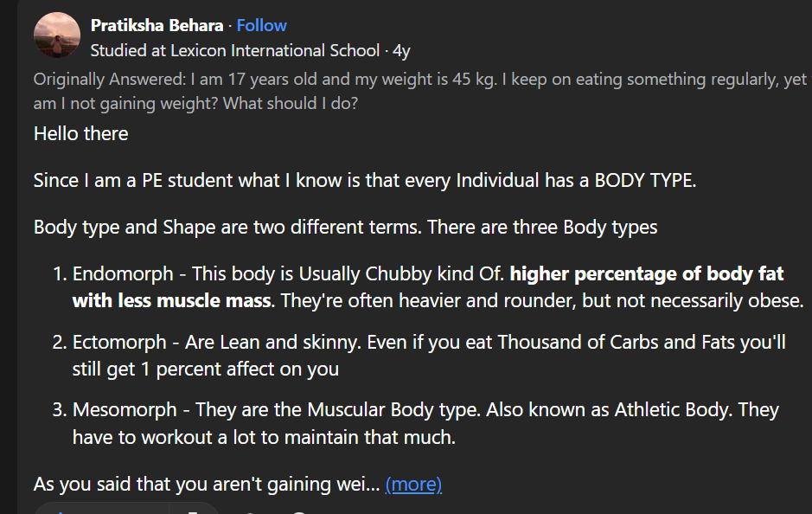Click the author name Pratiksha Behara

(x=157, y=25)
